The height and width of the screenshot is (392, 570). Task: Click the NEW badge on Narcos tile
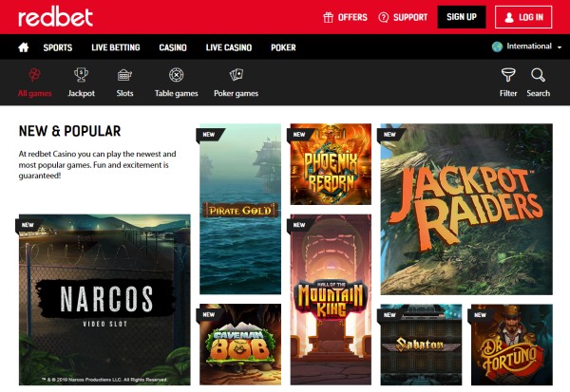(28, 225)
